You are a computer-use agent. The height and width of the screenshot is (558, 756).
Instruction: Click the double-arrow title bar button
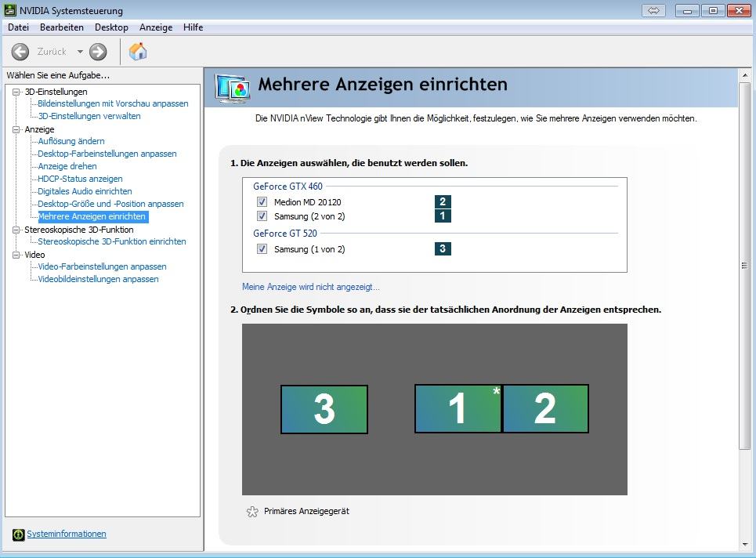coord(653,10)
